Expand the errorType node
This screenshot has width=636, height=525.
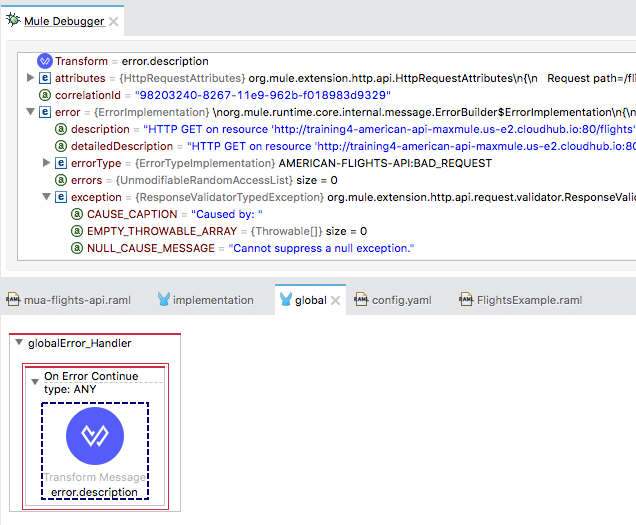tap(46, 163)
